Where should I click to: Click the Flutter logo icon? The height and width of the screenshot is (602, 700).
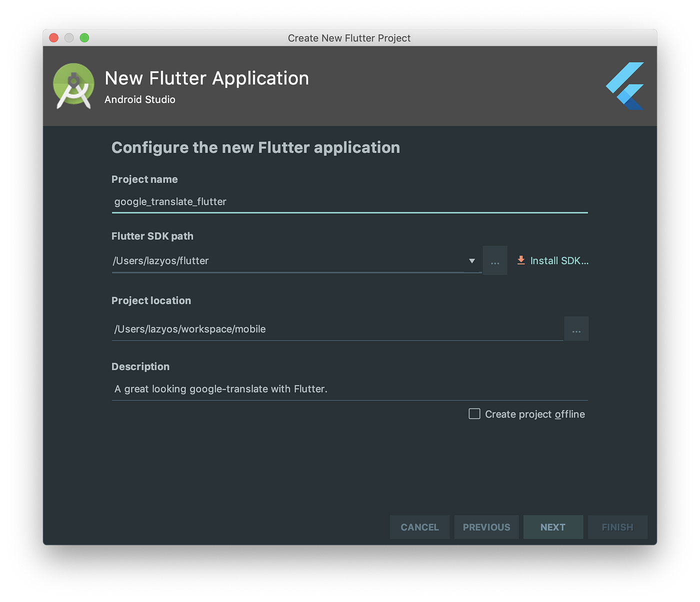tap(623, 85)
